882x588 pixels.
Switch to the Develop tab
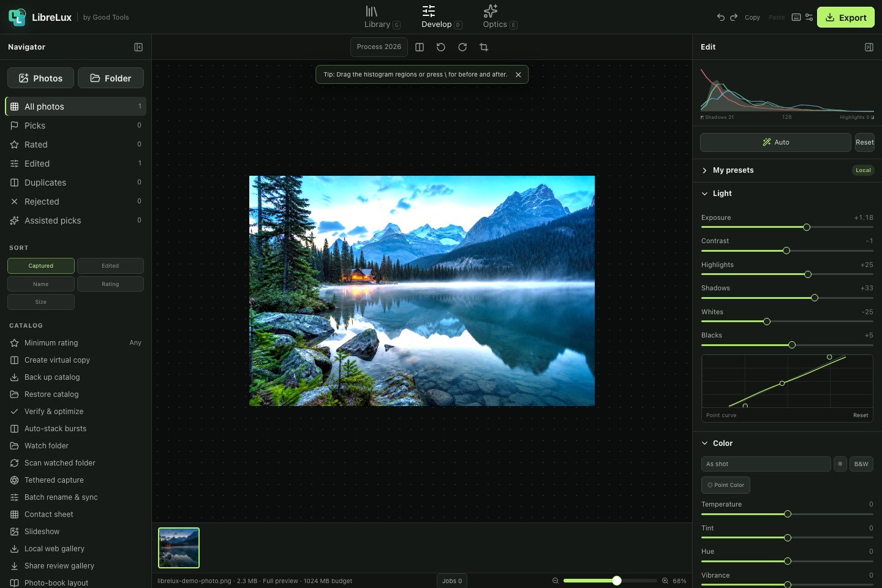point(441,17)
